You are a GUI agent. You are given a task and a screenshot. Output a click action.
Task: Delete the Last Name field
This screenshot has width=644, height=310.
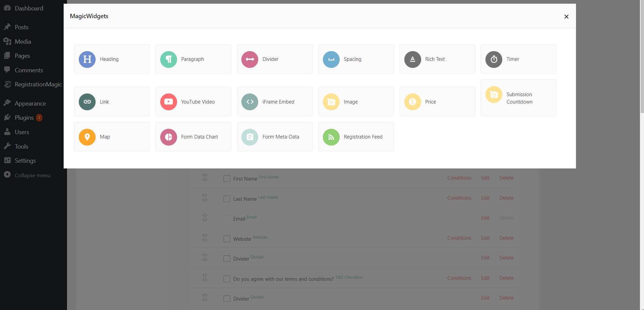click(506, 198)
